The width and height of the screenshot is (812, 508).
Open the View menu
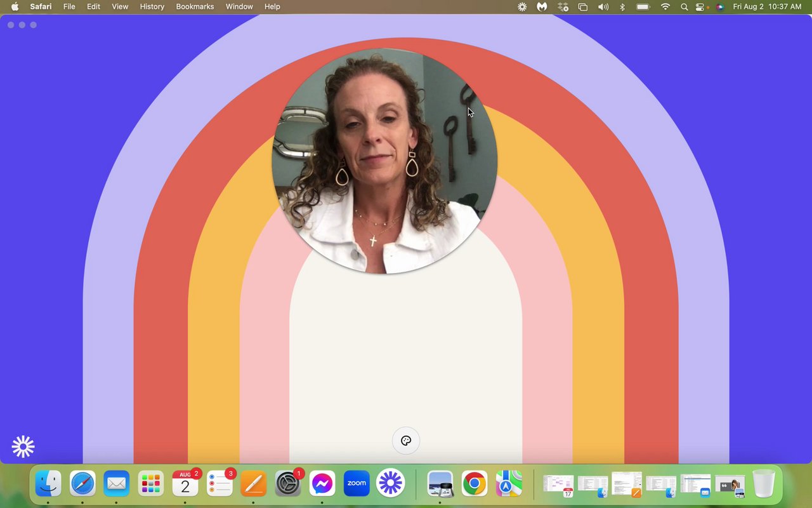point(120,6)
